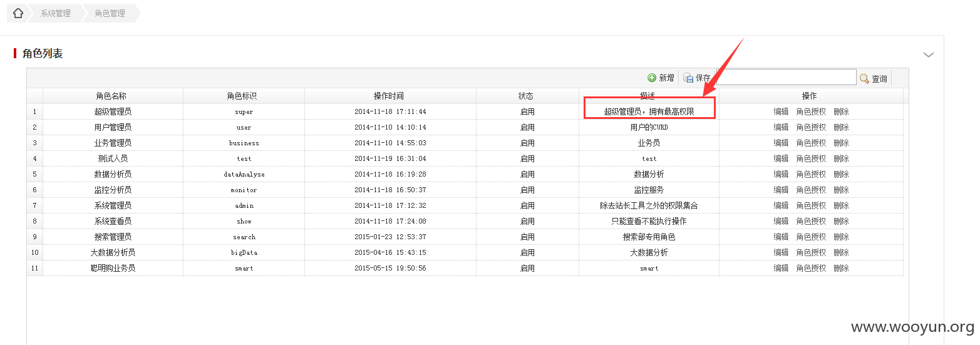Screen dimensions: 980x345
Task: Delete the 用户管理员 role
Action: pos(841,127)
